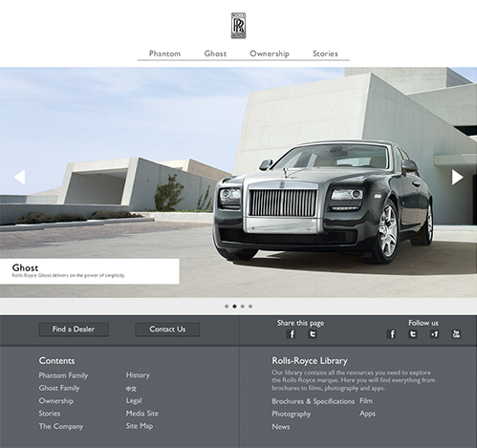The width and height of the screenshot is (477, 448).
Task: Click the Rolls-Royce logo at top
Action: click(x=238, y=26)
